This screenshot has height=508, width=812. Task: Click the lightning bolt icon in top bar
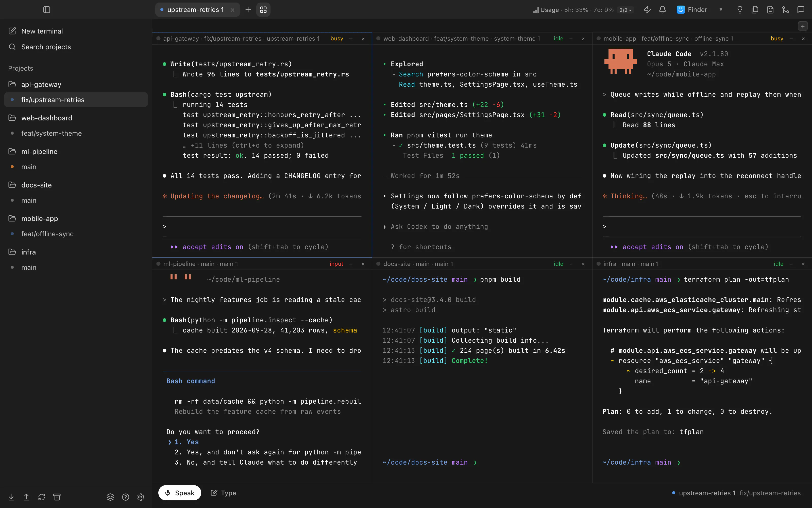(647, 10)
